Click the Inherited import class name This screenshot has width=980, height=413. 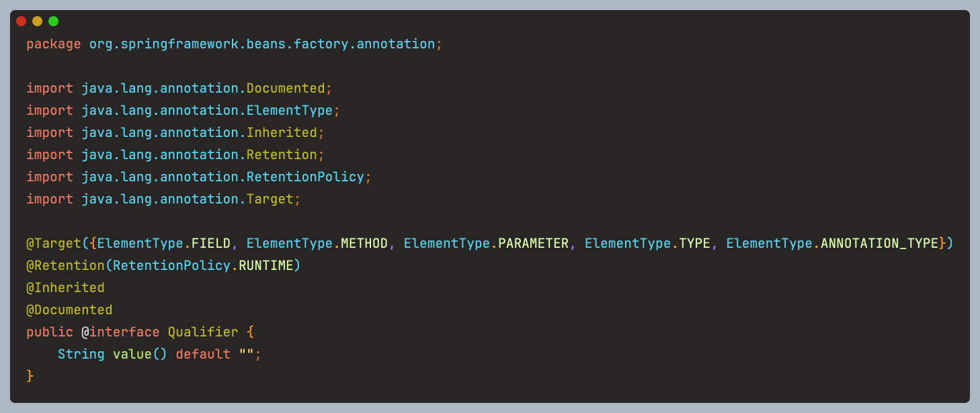[x=282, y=132]
